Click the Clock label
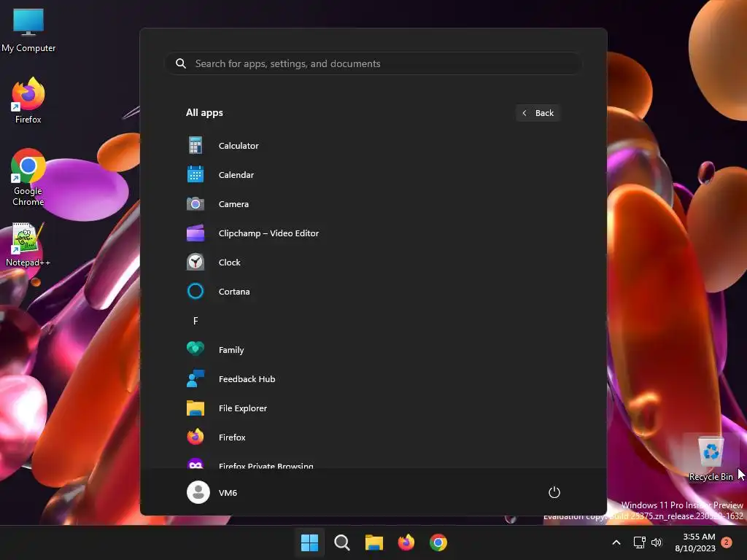 [x=229, y=262]
